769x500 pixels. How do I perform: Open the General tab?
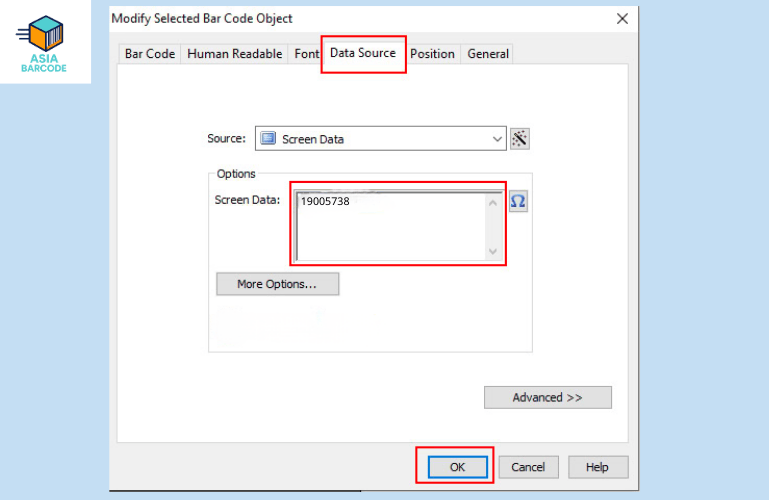pos(488,54)
